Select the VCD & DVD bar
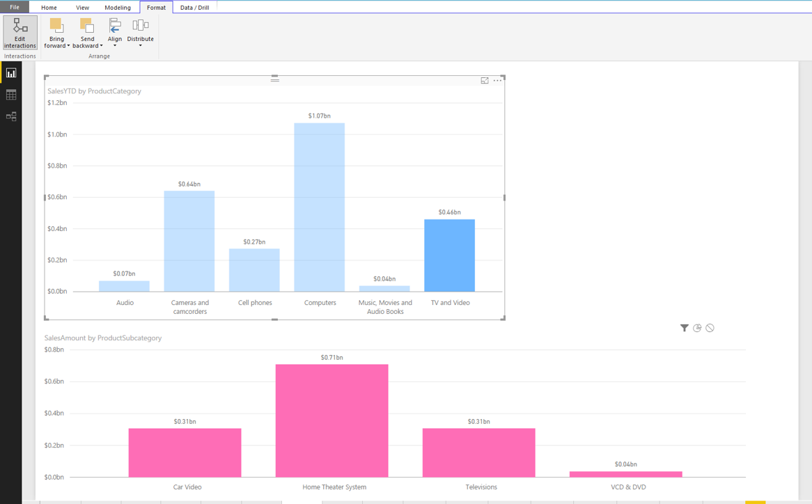This screenshot has height=504, width=812. 626,475
